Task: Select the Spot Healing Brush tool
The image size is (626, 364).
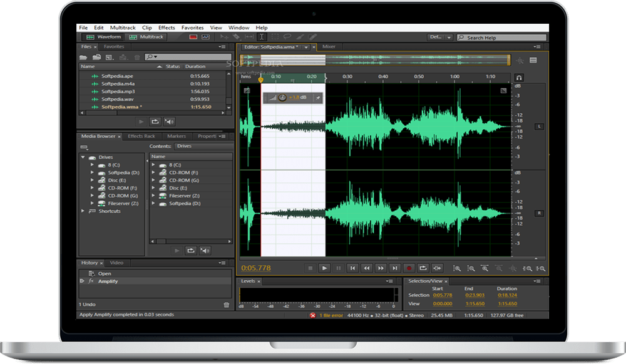Action: [x=312, y=37]
